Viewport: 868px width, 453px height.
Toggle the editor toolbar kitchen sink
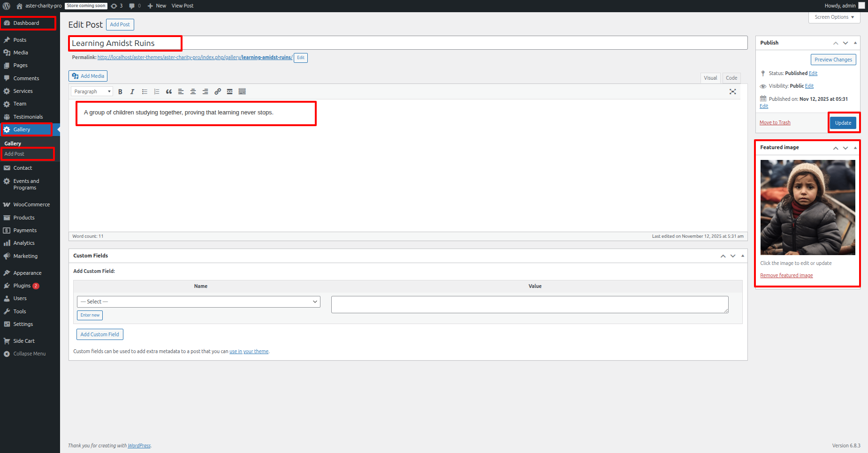point(242,92)
